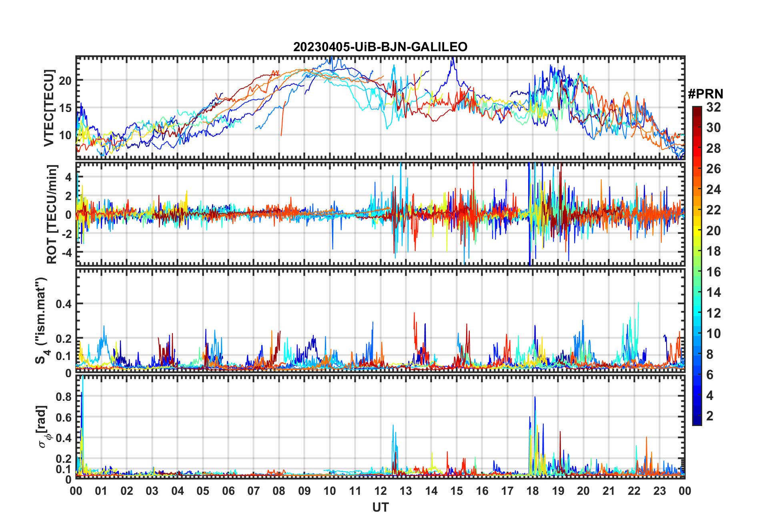Click sigma phi y-axis tick label 0.6

(x=64, y=418)
